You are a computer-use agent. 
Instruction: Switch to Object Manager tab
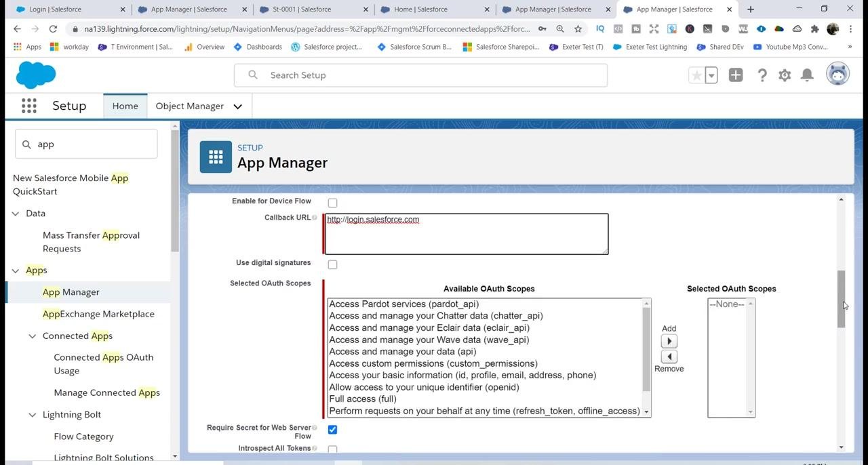coord(190,106)
